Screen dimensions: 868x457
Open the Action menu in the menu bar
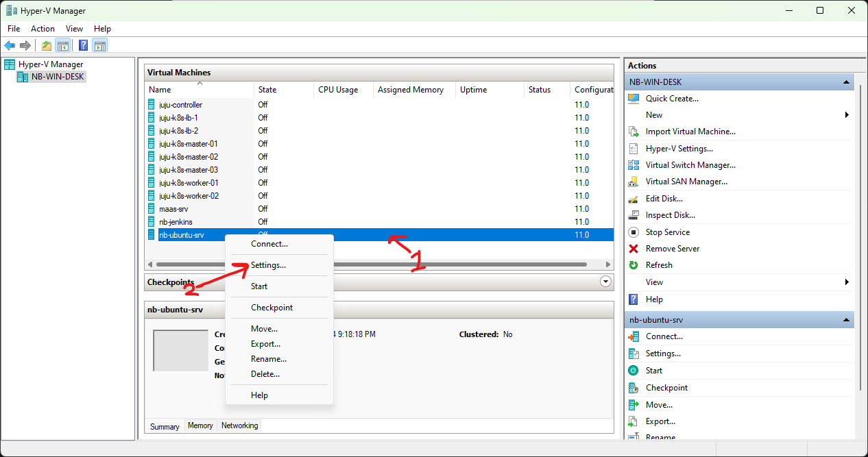[43, 29]
